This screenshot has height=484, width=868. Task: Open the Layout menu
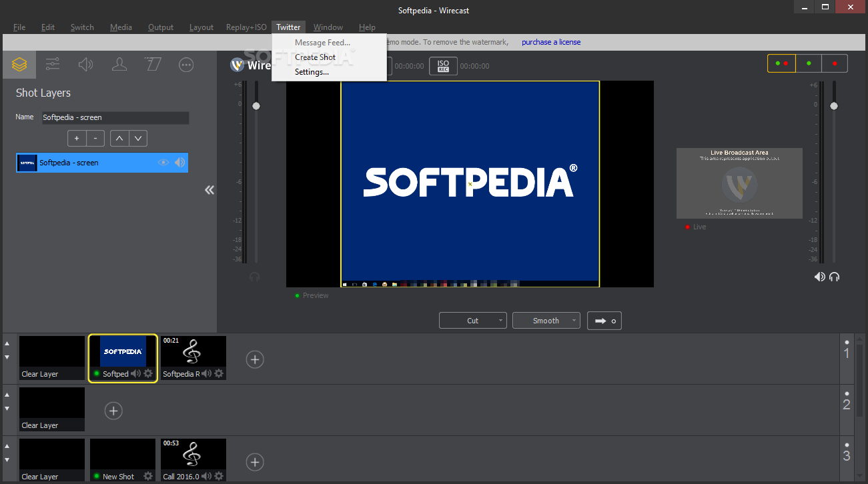(x=201, y=27)
